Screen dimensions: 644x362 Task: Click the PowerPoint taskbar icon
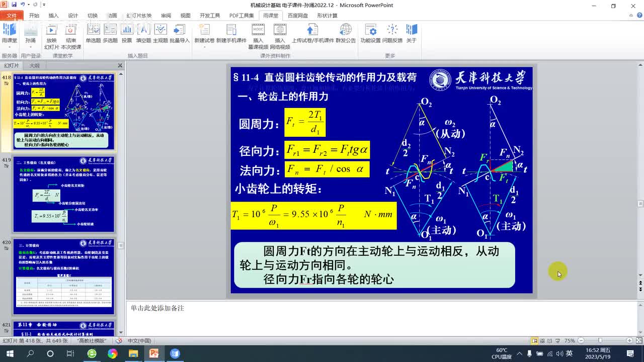point(153,353)
